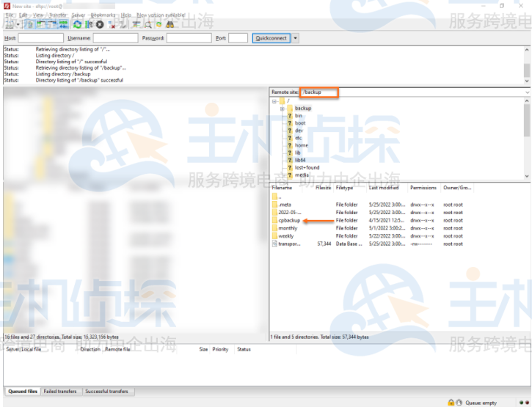
Task: Select backup folder in remote tree
Action: (302, 108)
